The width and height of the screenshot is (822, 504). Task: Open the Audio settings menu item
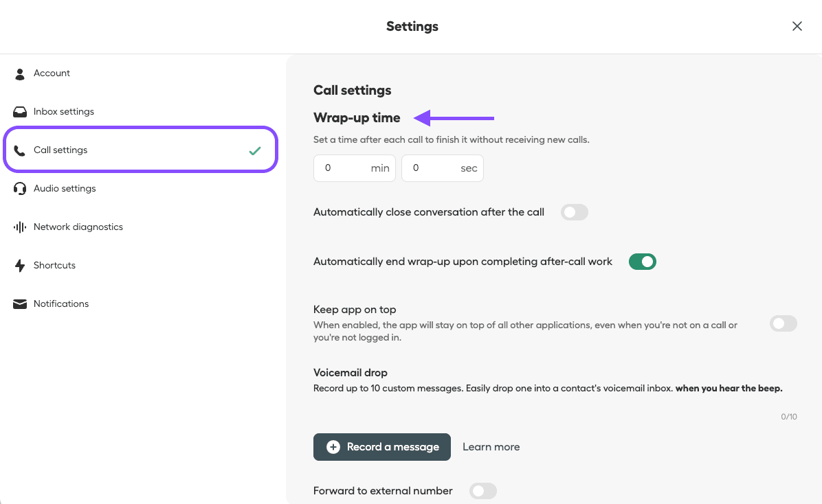point(65,189)
